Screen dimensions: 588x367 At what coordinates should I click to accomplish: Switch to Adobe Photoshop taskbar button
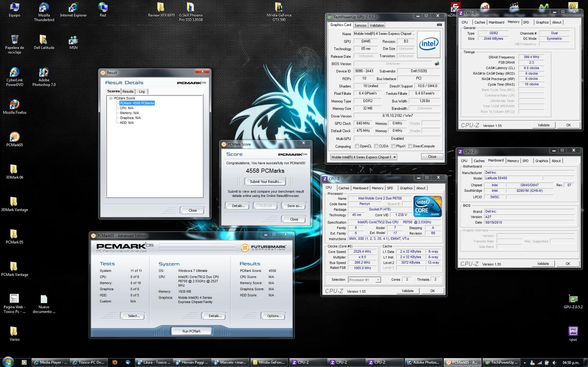423,362
